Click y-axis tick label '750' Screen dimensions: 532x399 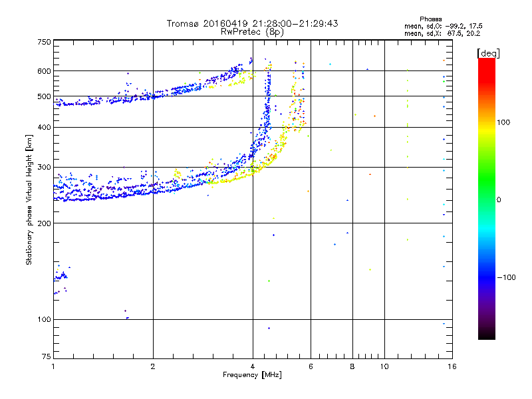44,43
